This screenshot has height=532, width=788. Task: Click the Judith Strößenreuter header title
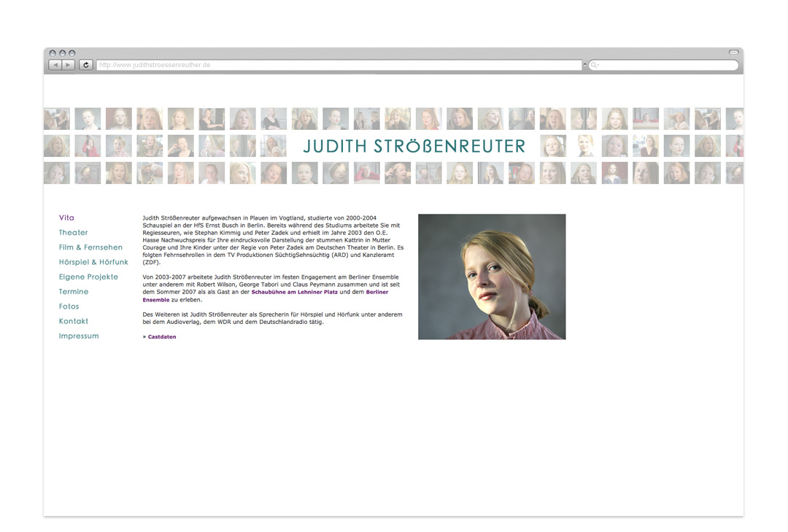pos(414,146)
